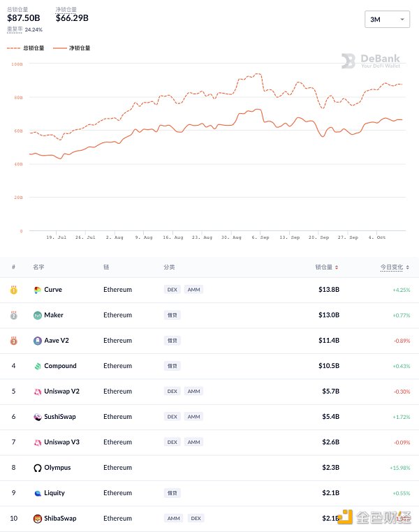
Task: Click the Maker protocol logo icon
Action: (37, 315)
